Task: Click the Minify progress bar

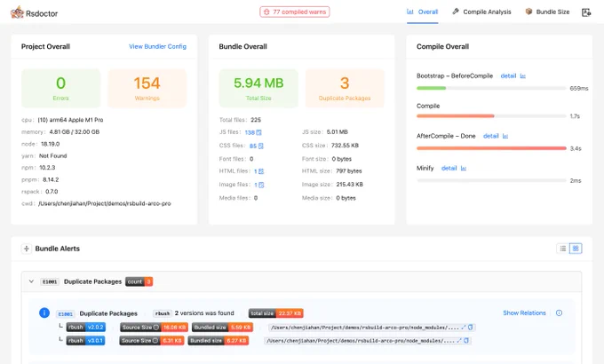Action: [491, 180]
